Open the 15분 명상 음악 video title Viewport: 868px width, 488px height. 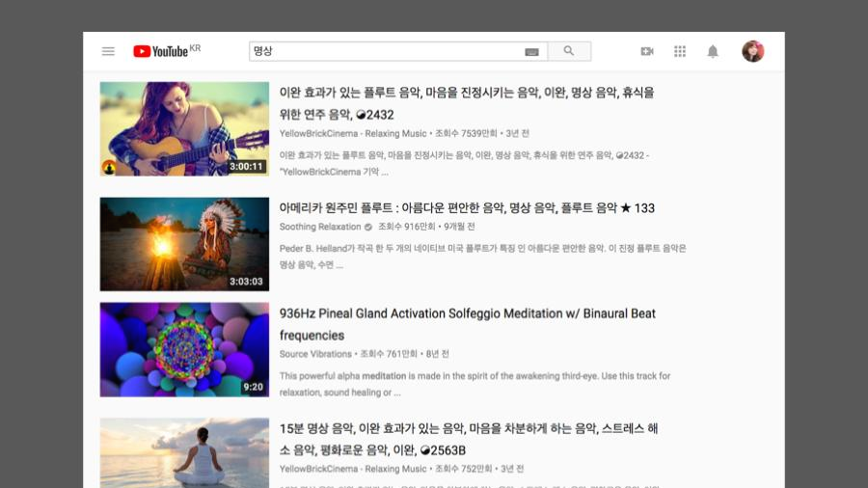(x=469, y=440)
